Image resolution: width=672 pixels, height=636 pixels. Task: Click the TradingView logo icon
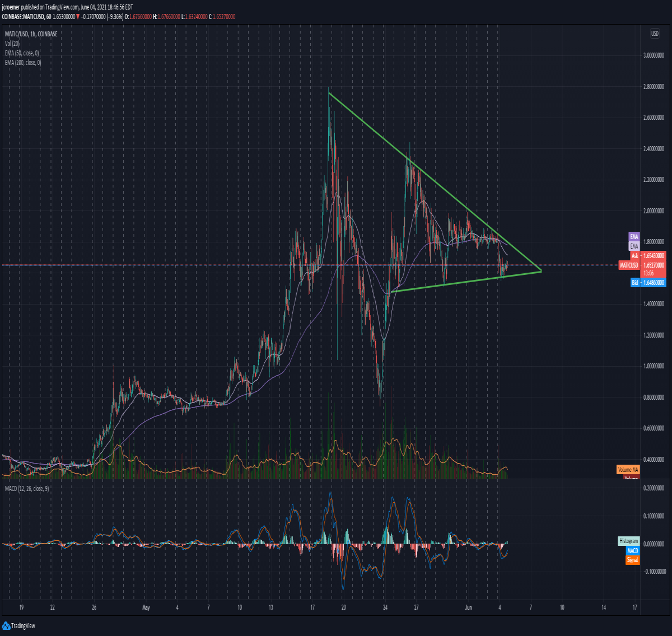pyautogui.click(x=6, y=625)
